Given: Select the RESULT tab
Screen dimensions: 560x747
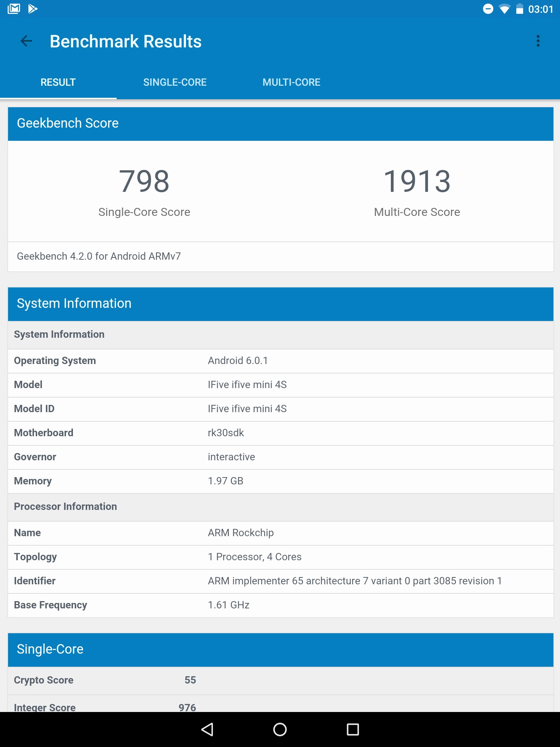Looking at the screenshot, I should click(x=58, y=82).
